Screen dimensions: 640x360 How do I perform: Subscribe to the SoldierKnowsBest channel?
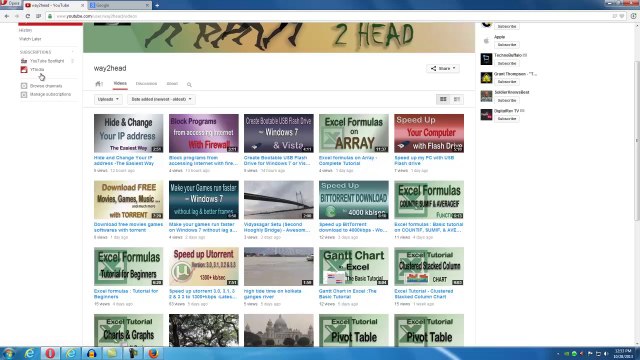[507, 100]
